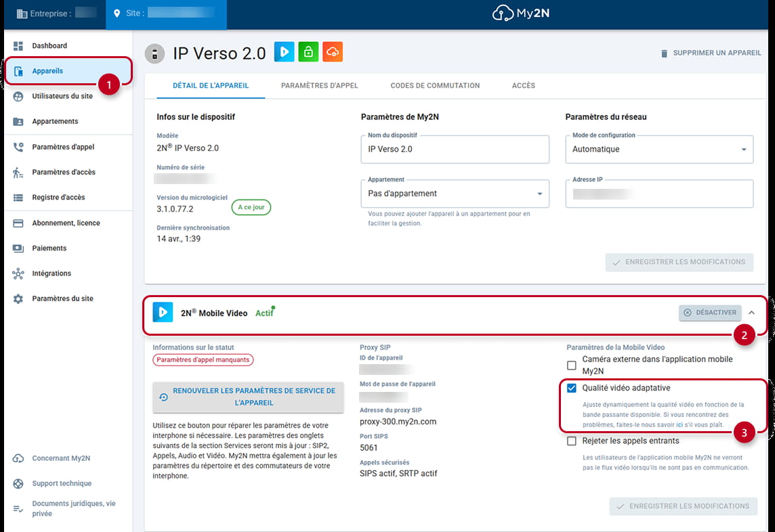Image resolution: width=775 pixels, height=532 pixels.
Task: Collapse the 2N Mobile Video section chevron
Action: click(752, 313)
